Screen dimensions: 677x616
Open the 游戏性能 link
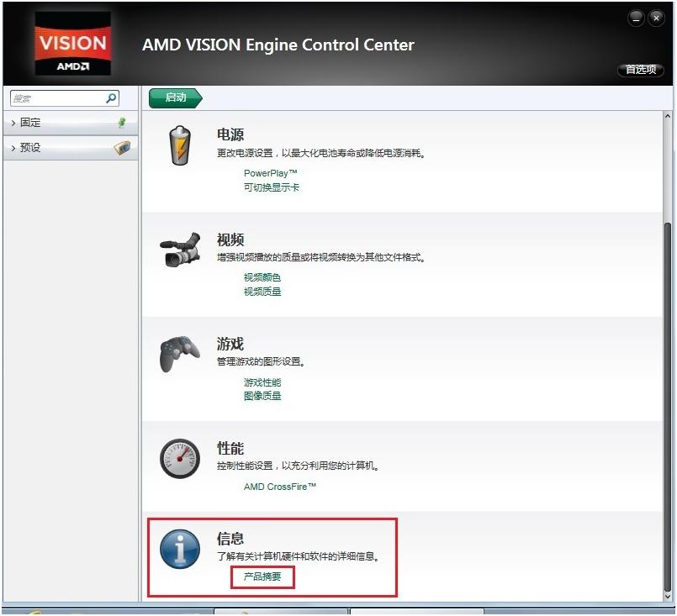tap(262, 382)
